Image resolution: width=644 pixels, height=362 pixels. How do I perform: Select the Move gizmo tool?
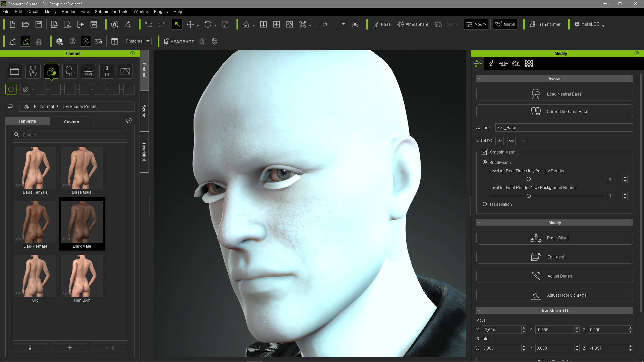tap(190, 24)
